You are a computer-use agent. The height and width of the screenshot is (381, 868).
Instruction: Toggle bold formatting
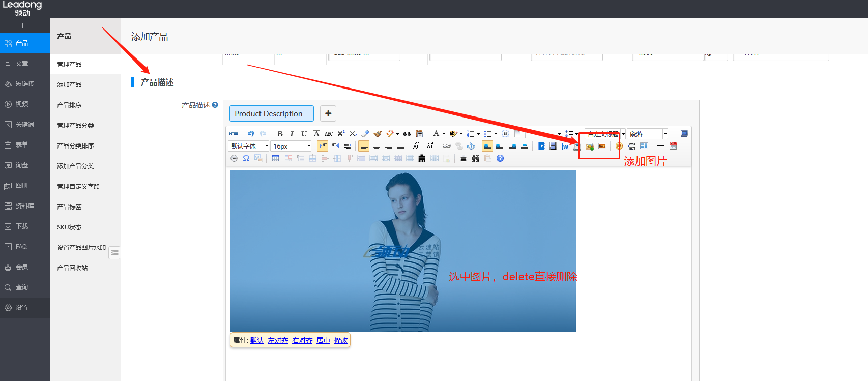280,134
